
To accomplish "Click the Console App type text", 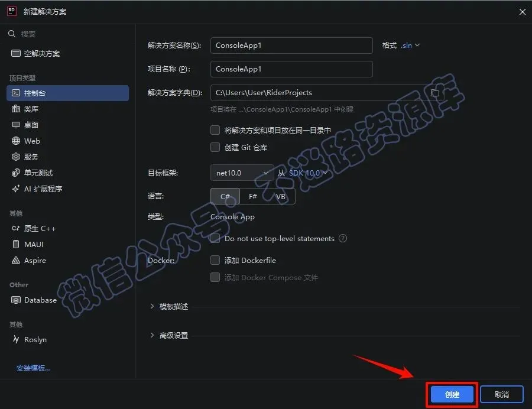I will 232,217.
